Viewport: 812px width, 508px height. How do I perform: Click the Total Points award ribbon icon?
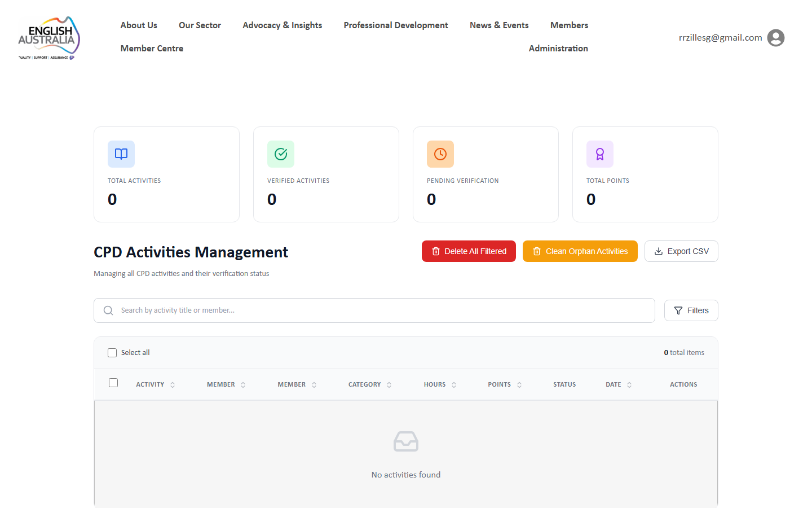[600, 154]
